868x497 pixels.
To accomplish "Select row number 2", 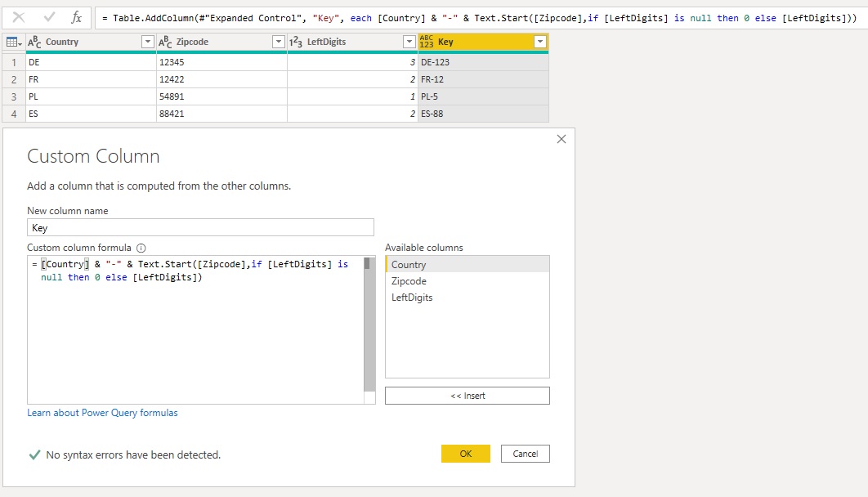I will click(14, 79).
